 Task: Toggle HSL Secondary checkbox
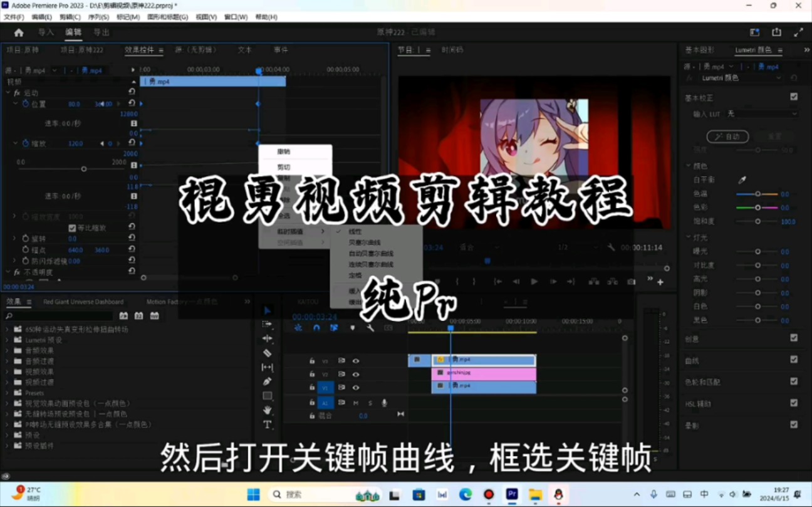794,403
